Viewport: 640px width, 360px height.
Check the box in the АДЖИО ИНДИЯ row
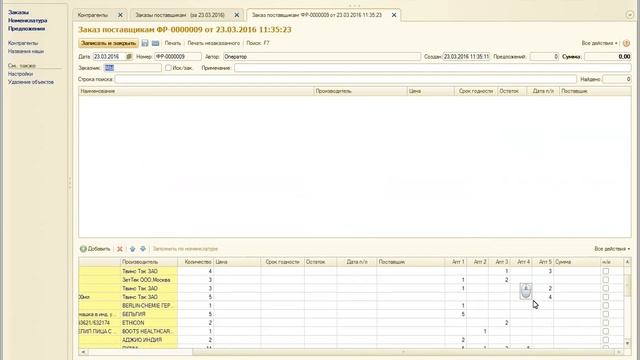click(606, 340)
